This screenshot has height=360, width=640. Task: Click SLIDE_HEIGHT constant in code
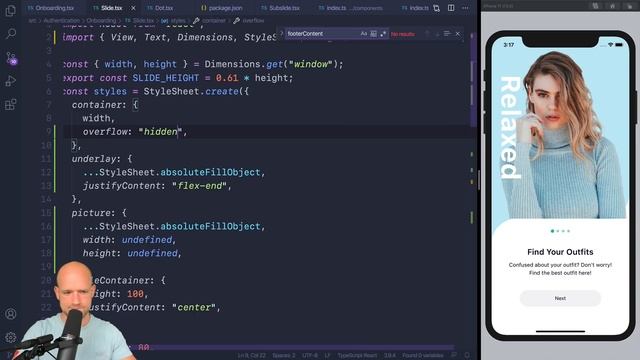pyautogui.click(x=166, y=78)
